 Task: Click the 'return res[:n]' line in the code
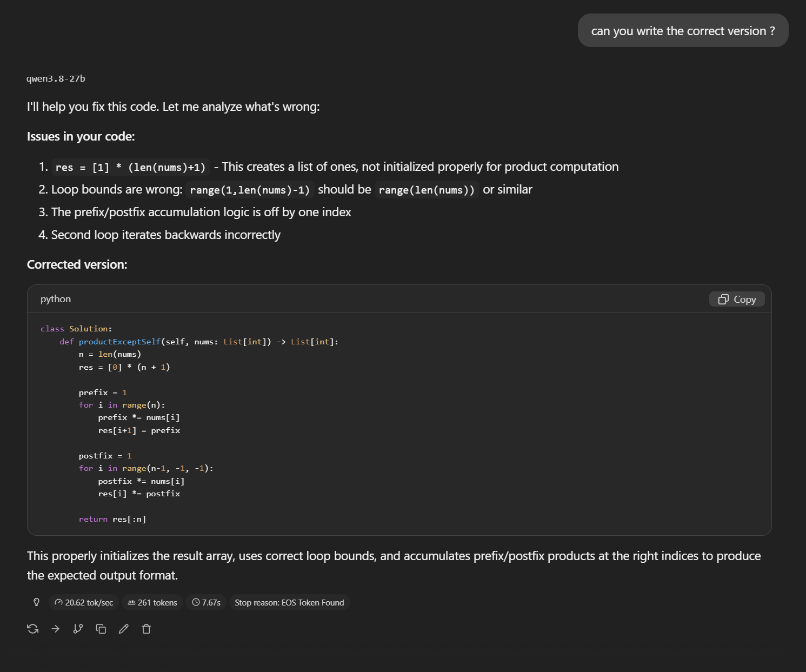(112, 519)
